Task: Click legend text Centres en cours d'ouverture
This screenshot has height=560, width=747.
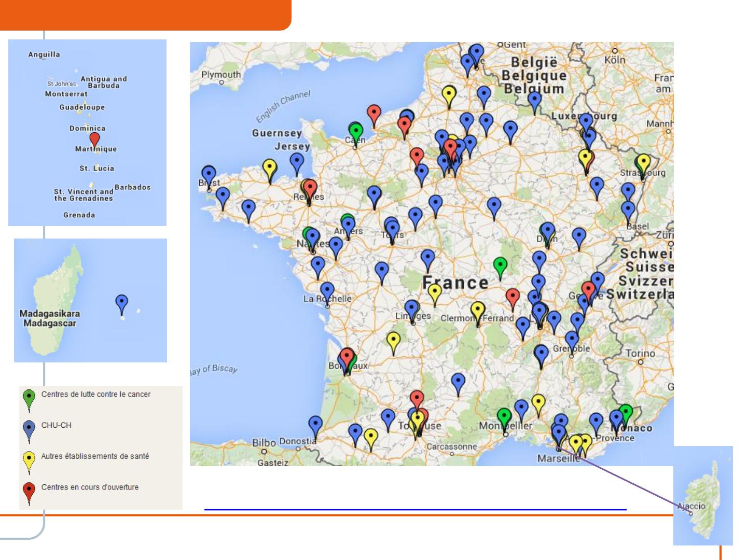Action: 90,487
